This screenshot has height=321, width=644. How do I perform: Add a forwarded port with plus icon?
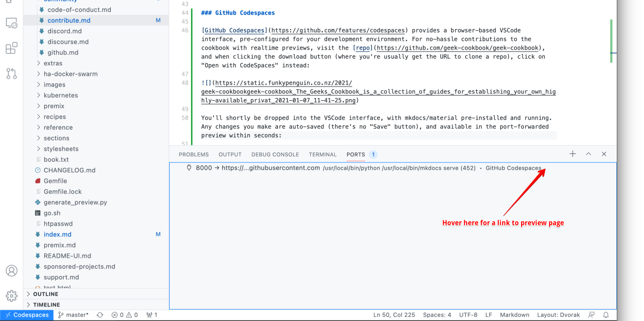(x=573, y=154)
